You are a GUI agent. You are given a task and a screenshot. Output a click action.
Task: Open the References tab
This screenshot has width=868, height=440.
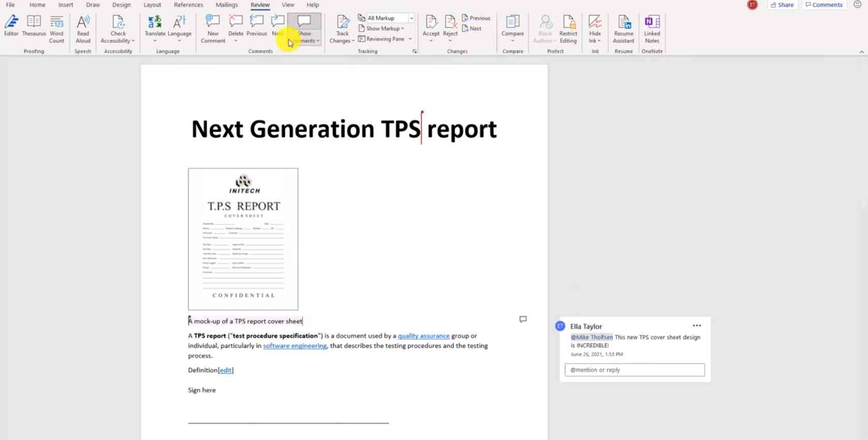coord(188,5)
